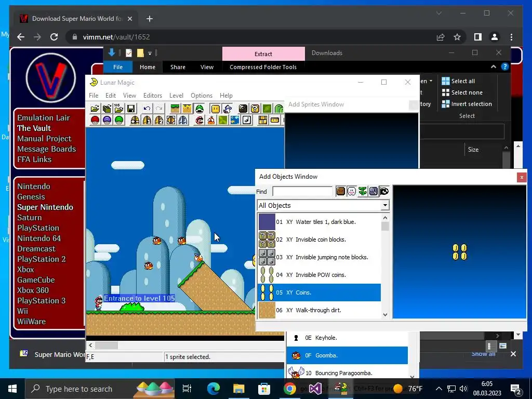This screenshot has width=532, height=399.
Task: Select the 06 Walk-through dirt row
Action: click(320, 310)
